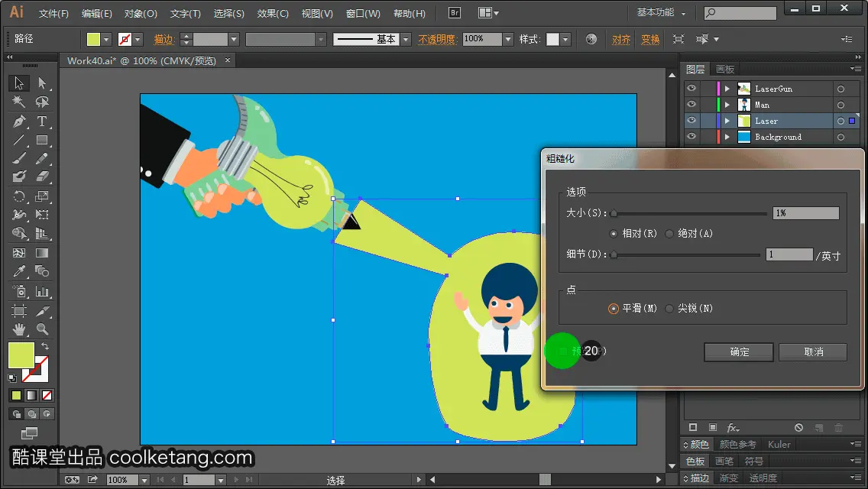Click the 不透明度 link
This screenshot has height=489, width=868.
point(437,39)
